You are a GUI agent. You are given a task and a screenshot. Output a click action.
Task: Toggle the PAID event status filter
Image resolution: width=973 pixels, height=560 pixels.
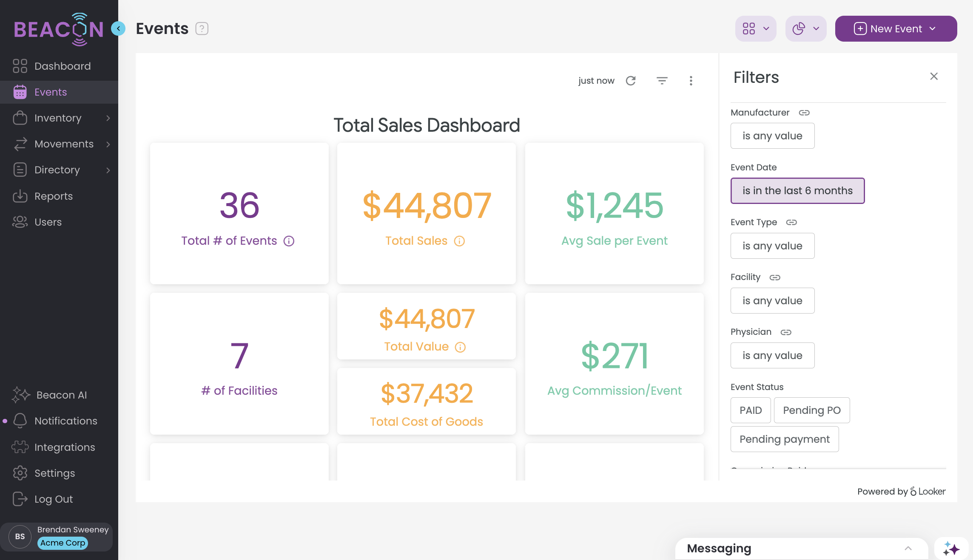pos(750,410)
